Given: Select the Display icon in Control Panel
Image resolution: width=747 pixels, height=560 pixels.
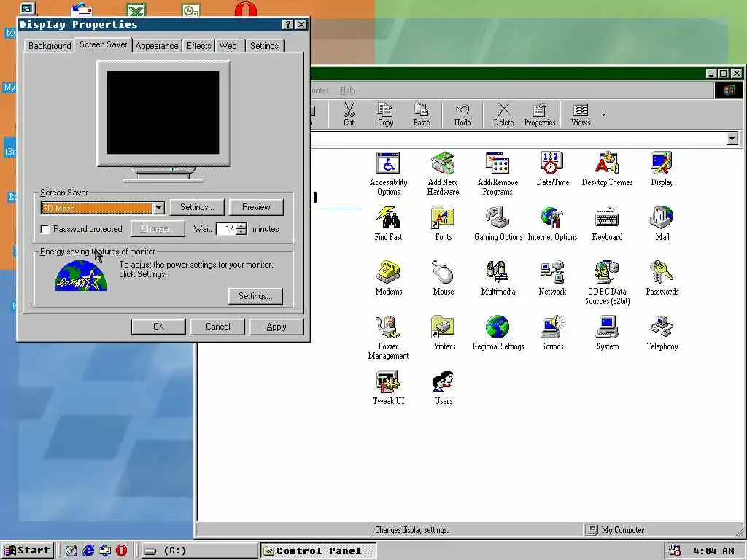Looking at the screenshot, I should click(x=662, y=169).
